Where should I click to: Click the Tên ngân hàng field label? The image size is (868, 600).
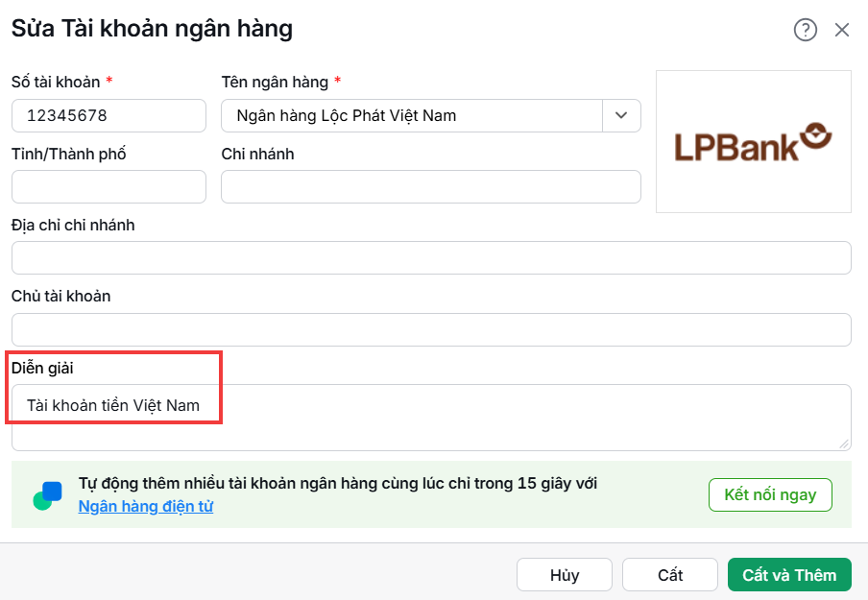pyautogui.click(x=276, y=82)
